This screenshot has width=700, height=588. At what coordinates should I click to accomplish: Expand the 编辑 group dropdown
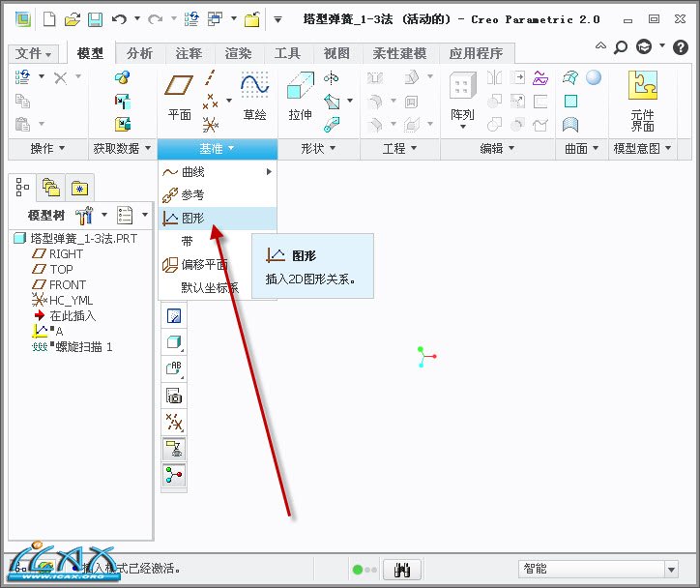(497, 149)
